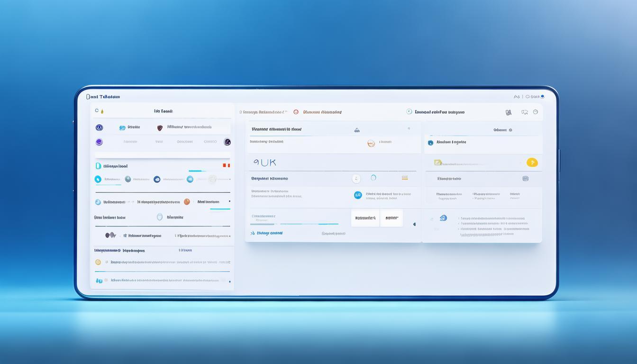Click the teal rounded-square section icon
This screenshot has width=637, height=364.
98,166
